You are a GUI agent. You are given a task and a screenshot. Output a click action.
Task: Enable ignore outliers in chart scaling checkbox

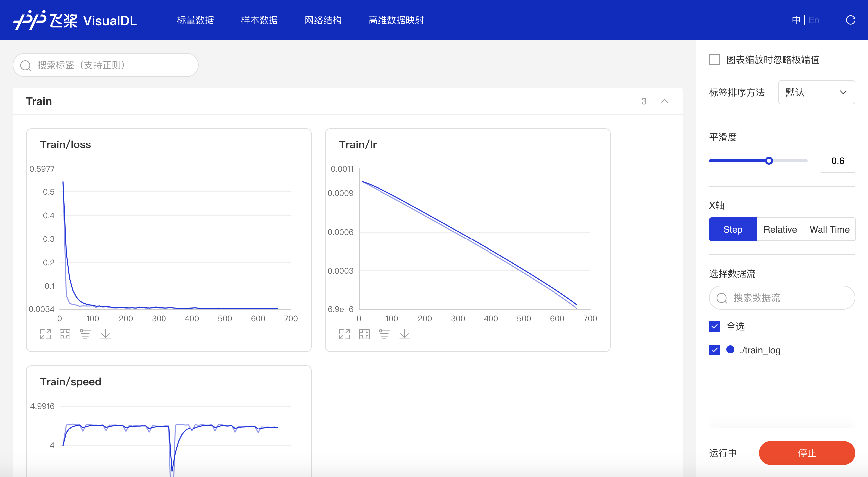coord(714,60)
